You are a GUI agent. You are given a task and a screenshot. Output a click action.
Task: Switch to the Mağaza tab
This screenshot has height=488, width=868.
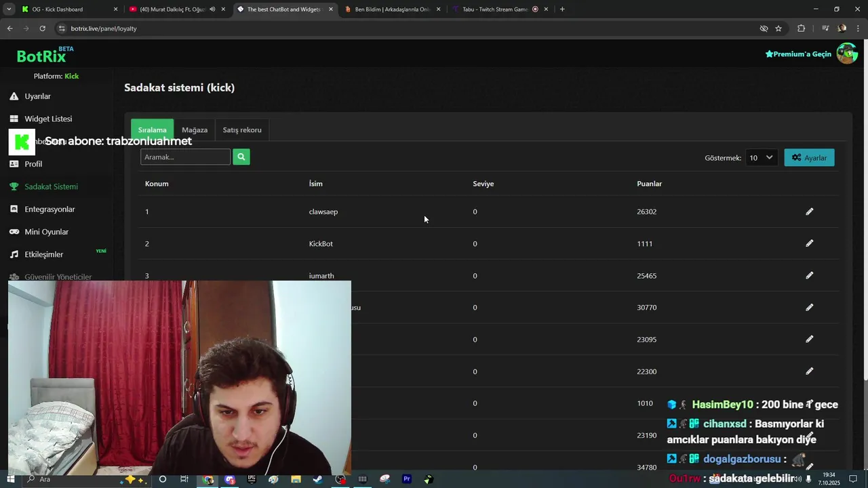point(195,129)
